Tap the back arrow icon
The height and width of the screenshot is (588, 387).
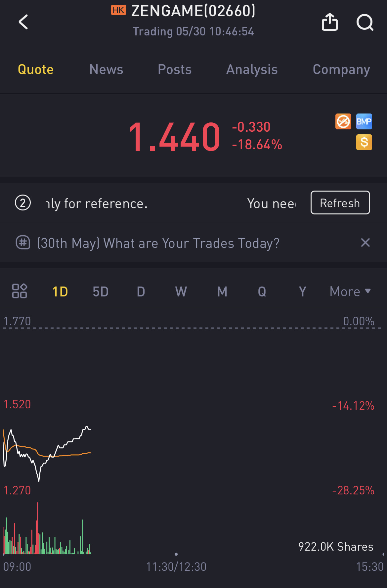point(23,22)
